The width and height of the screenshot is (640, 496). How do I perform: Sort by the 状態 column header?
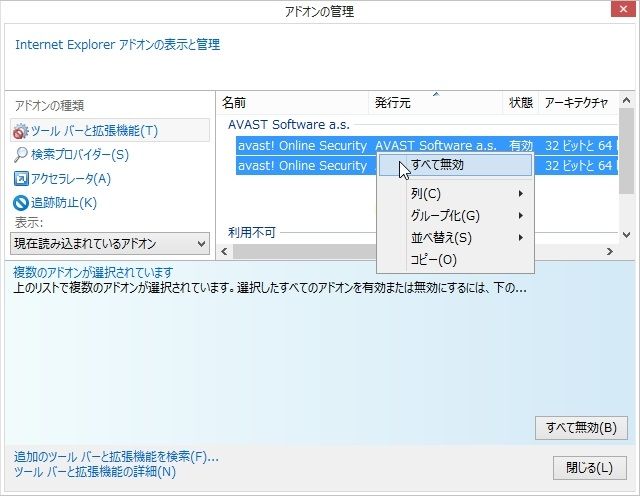tap(521, 102)
